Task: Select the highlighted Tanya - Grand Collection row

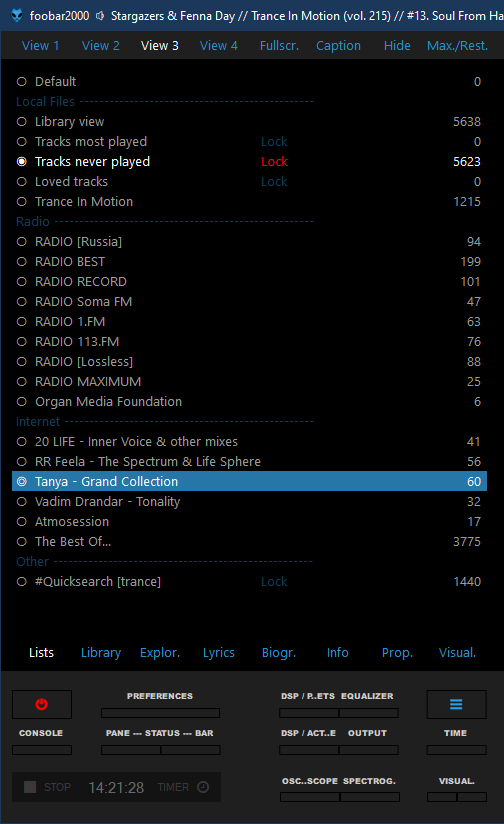Action: 250,481
